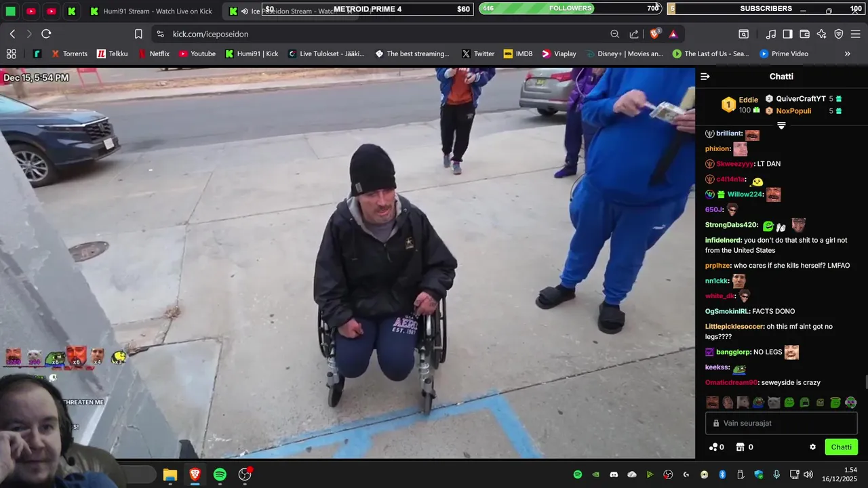Share this page via address bar icon
Viewport: 868px width, 488px height.
(634, 34)
